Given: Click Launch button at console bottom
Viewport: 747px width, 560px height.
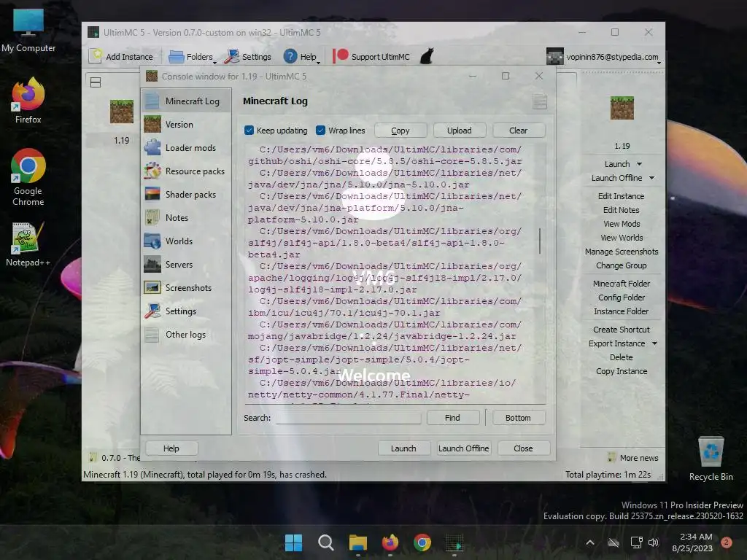Looking at the screenshot, I should [x=403, y=448].
